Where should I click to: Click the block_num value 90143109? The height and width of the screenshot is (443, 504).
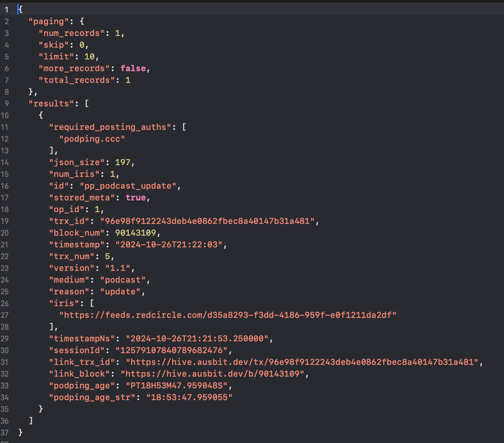136,233
